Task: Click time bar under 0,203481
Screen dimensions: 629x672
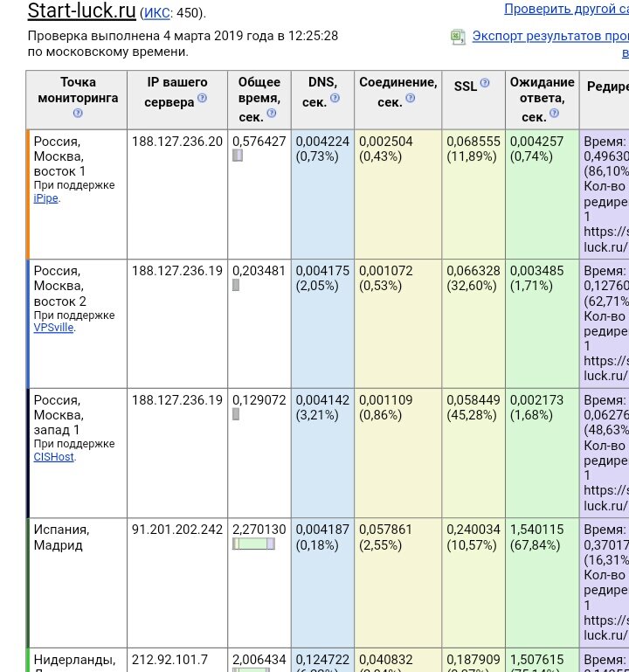Action: coord(236,285)
